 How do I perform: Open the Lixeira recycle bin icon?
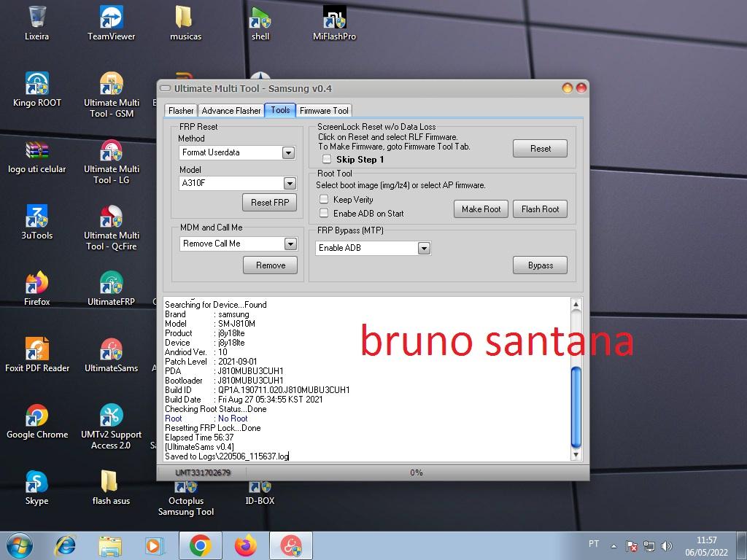(36, 23)
